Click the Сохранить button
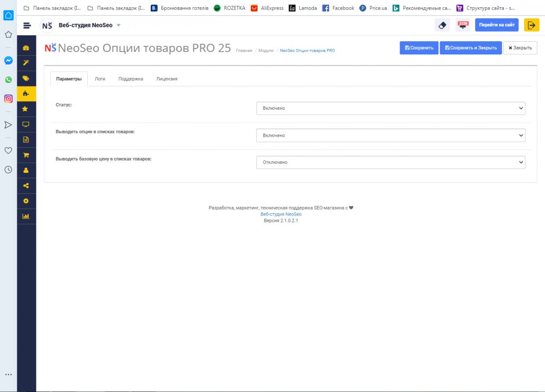The height and width of the screenshot is (392, 545). [x=419, y=48]
